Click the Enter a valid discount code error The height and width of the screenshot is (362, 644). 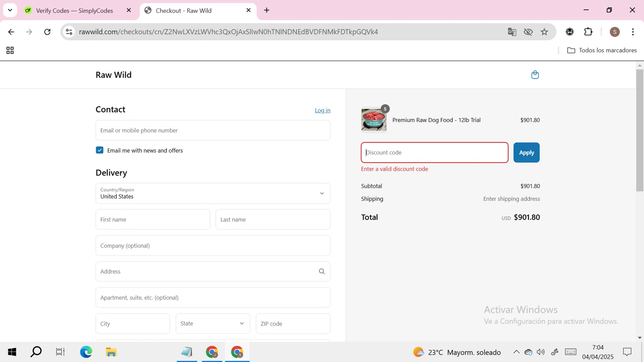[395, 169]
